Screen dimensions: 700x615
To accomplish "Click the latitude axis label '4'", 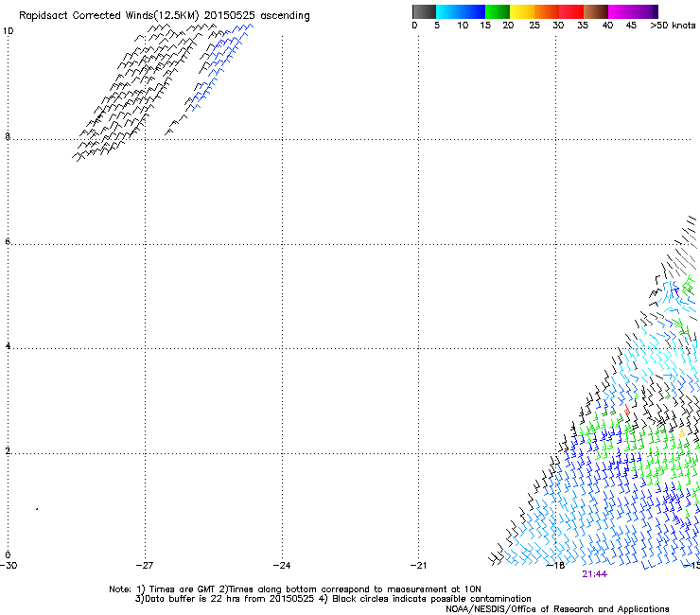I will [x=8, y=345].
